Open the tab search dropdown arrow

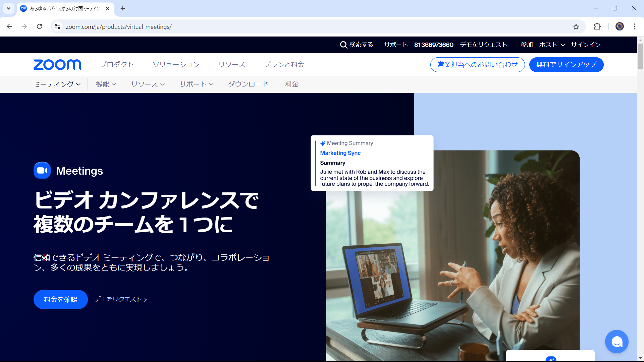pos(8,8)
